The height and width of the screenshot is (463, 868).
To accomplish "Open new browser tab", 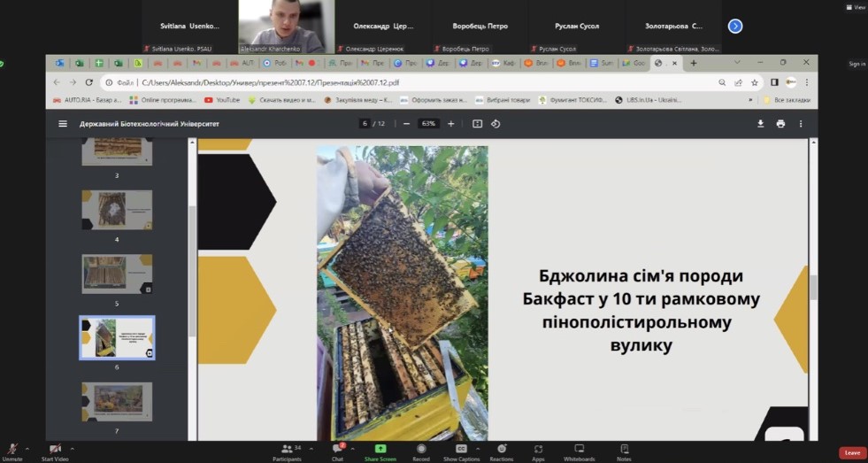I will (x=693, y=63).
